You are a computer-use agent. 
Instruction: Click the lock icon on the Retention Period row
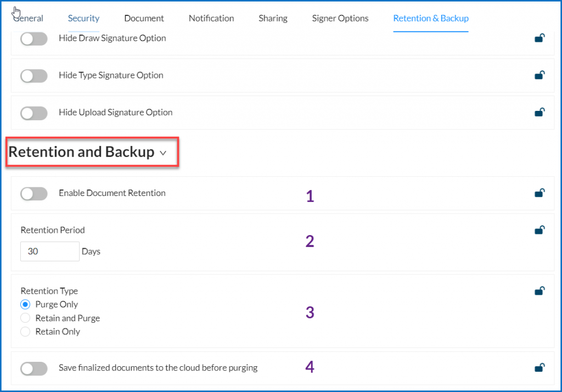click(539, 230)
